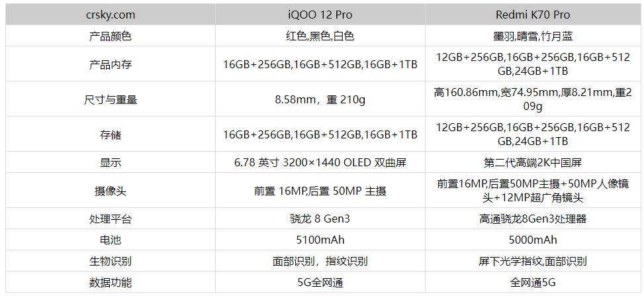Viewport: 644px width, 300px height.
Task: Select the 屏下光学指纹,面部识别 cell
Action: (x=533, y=261)
